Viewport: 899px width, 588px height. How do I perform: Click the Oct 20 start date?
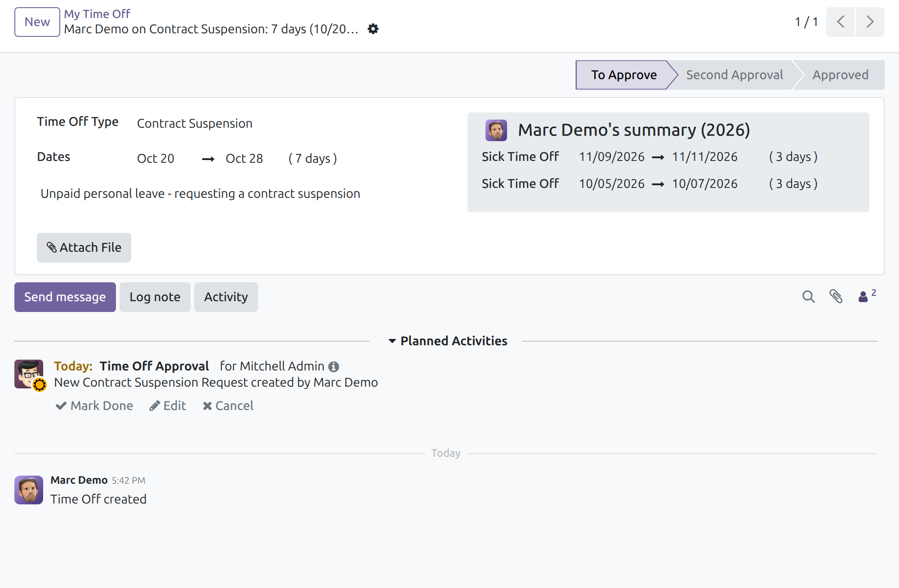tap(156, 158)
